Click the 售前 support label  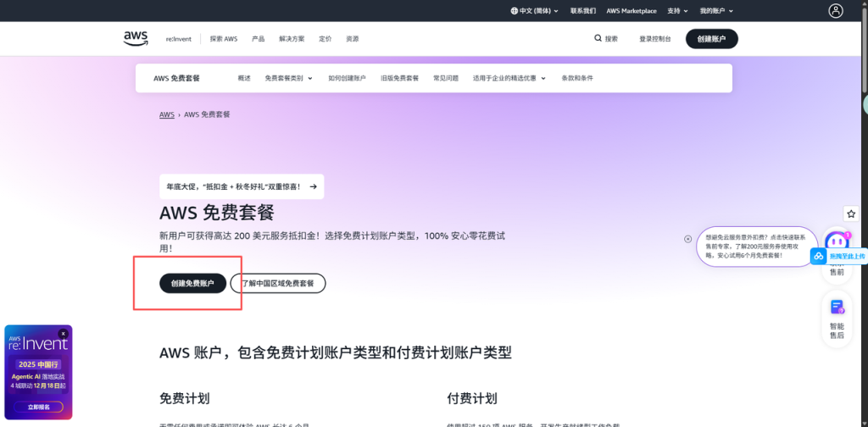(x=837, y=272)
